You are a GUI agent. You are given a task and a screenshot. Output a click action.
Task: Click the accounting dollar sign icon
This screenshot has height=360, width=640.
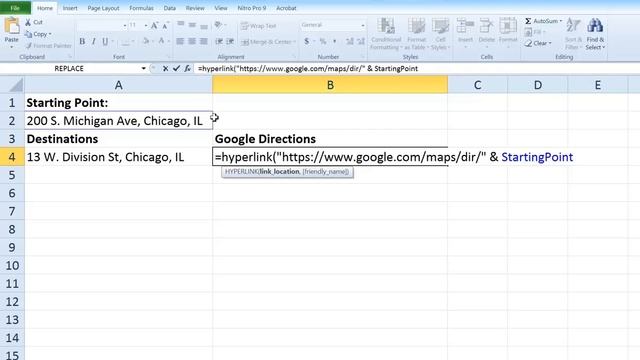[x=307, y=41]
